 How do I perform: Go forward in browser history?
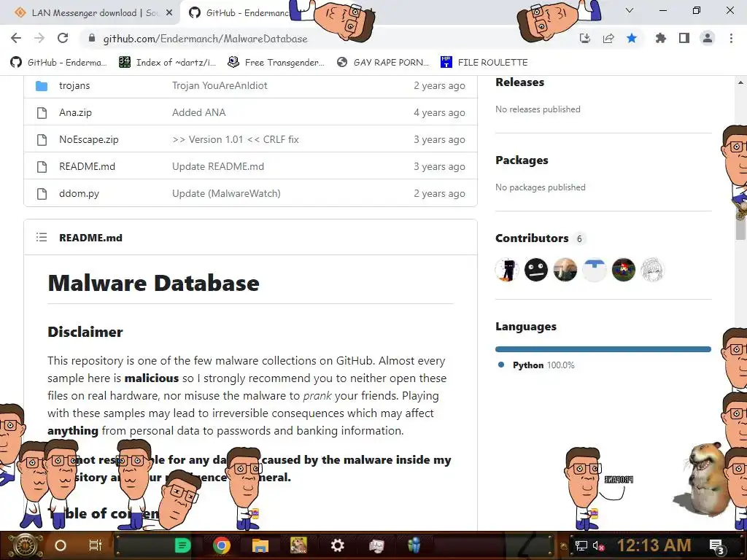click(39, 38)
